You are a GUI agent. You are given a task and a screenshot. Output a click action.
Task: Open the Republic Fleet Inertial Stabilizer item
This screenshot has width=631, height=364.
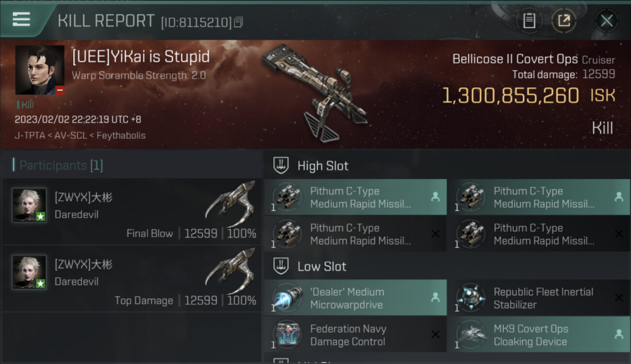[x=539, y=298]
